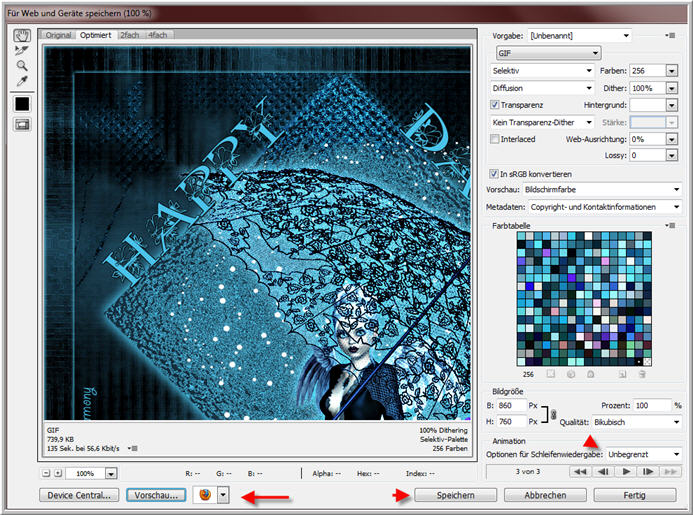Open the GIF file format dropdown
The height and width of the screenshot is (515, 693).
548,53
